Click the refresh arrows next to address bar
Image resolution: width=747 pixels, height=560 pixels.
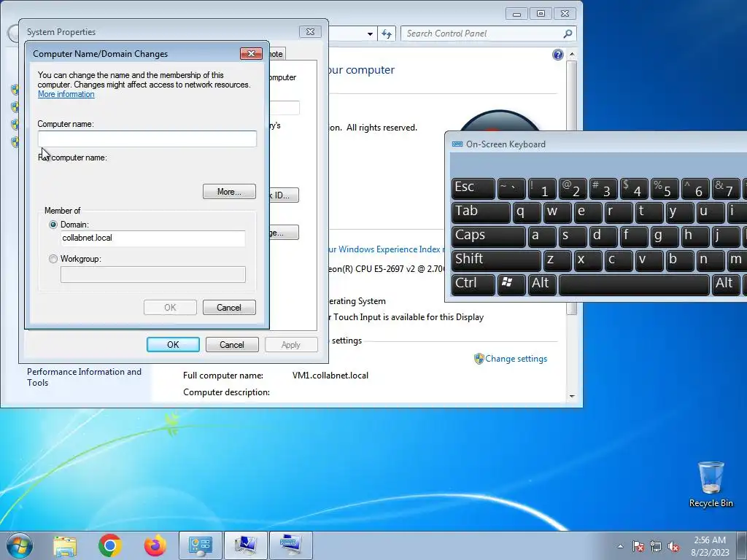[x=387, y=34]
